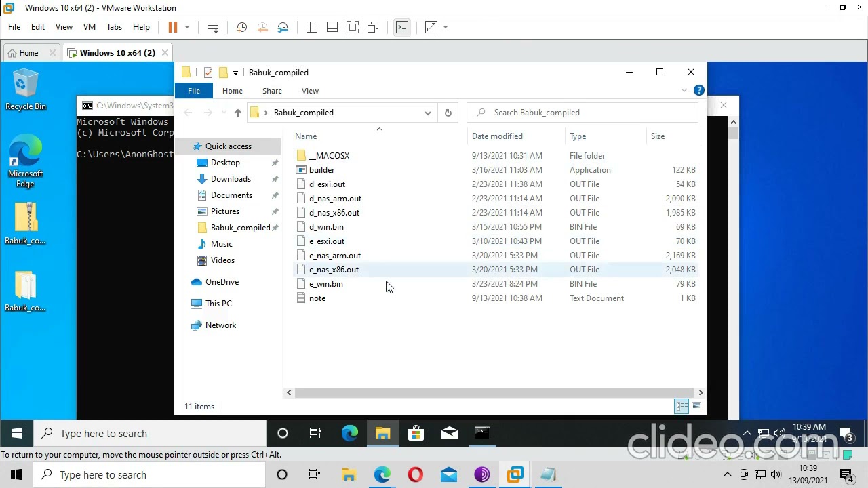Switch Explorer to details list view
This screenshot has height=488, width=868.
[x=682, y=406]
